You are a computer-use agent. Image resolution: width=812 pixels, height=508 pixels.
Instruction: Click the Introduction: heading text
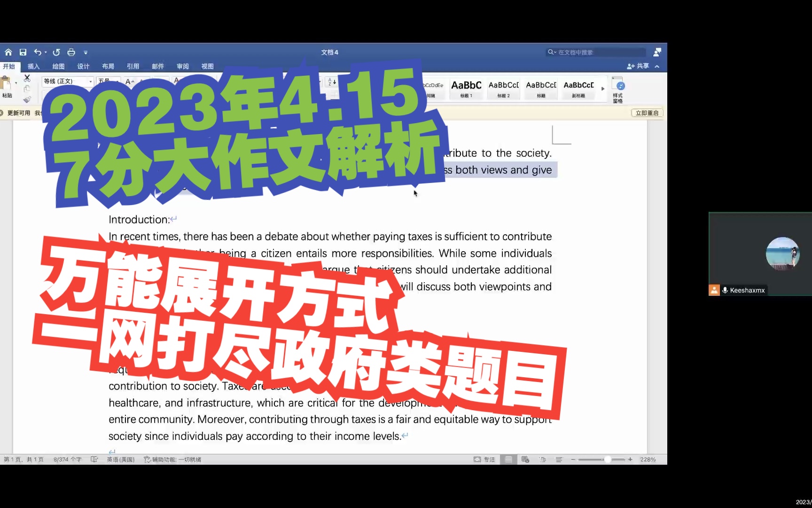point(139,220)
